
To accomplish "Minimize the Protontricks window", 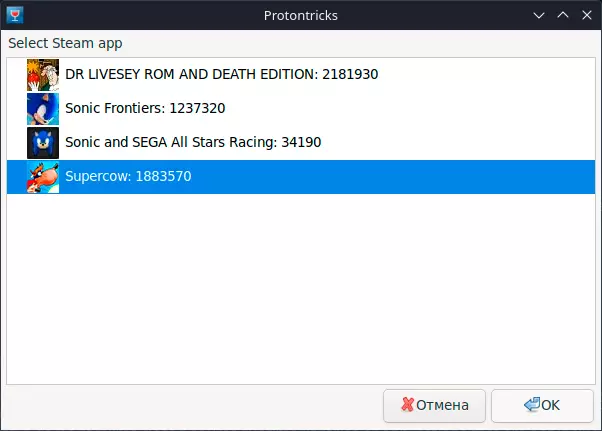I will [539, 15].
